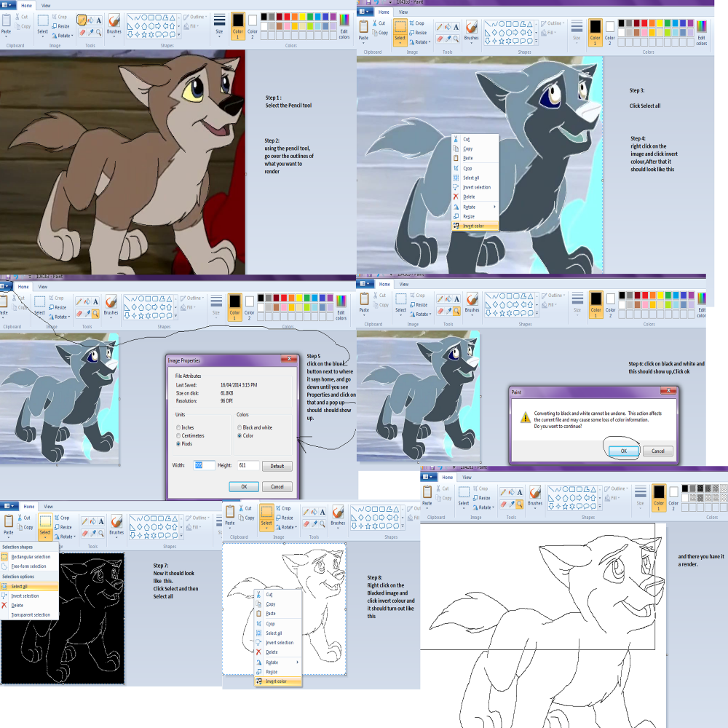Open Rotate submenu arrow in blue wolf context menu
This screenshot has width=728, height=728.
tap(494, 207)
